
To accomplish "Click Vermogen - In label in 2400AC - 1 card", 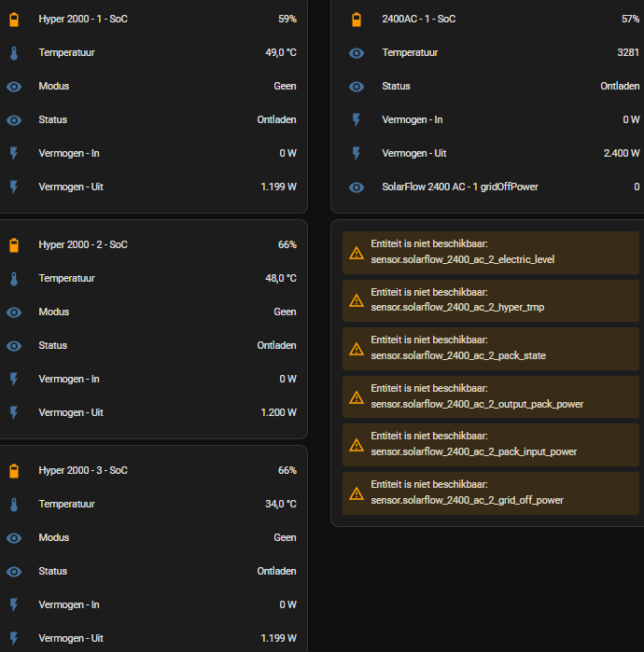I will click(x=413, y=119).
